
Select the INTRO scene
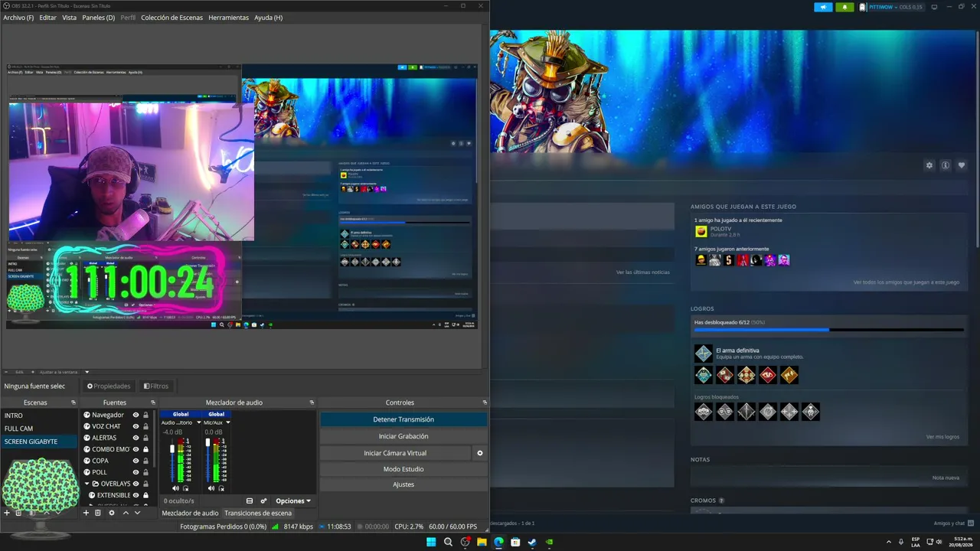click(x=39, y=416)
